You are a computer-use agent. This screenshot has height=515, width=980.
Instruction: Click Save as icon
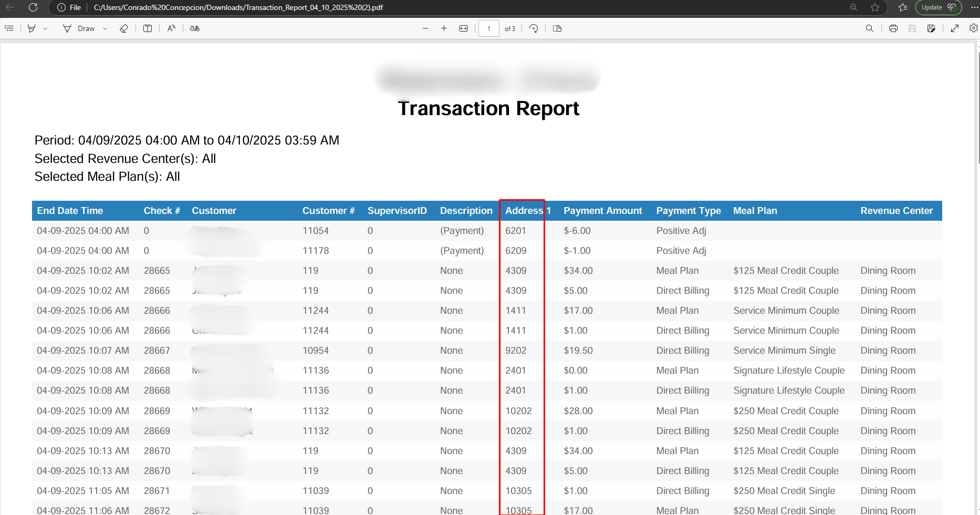[x=931, y=28]
